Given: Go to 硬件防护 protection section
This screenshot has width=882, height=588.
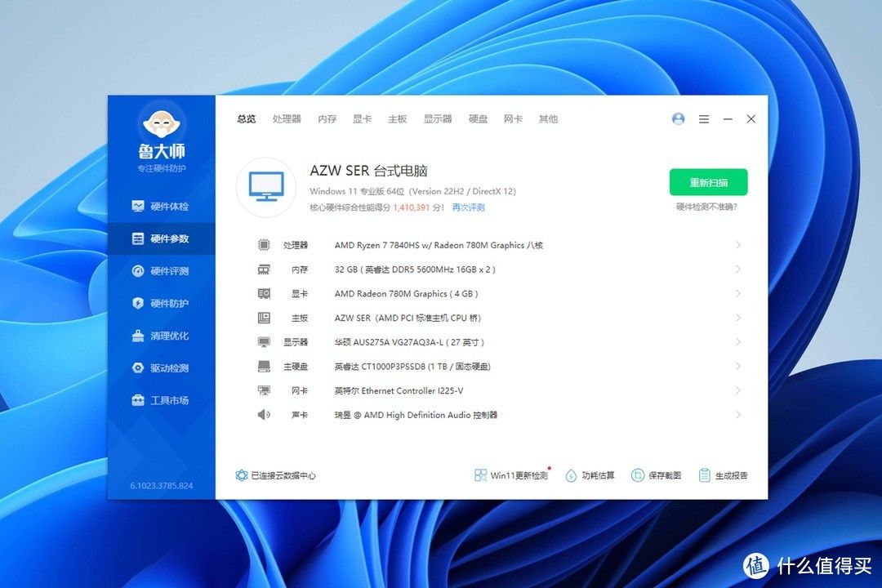Looking at the screenshot, I should (161, 303).
